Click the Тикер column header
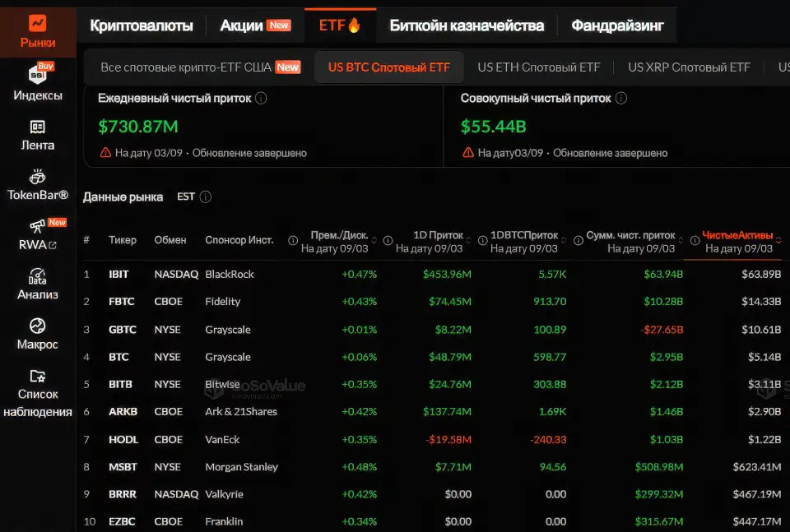790x532 pixels. 123,240
